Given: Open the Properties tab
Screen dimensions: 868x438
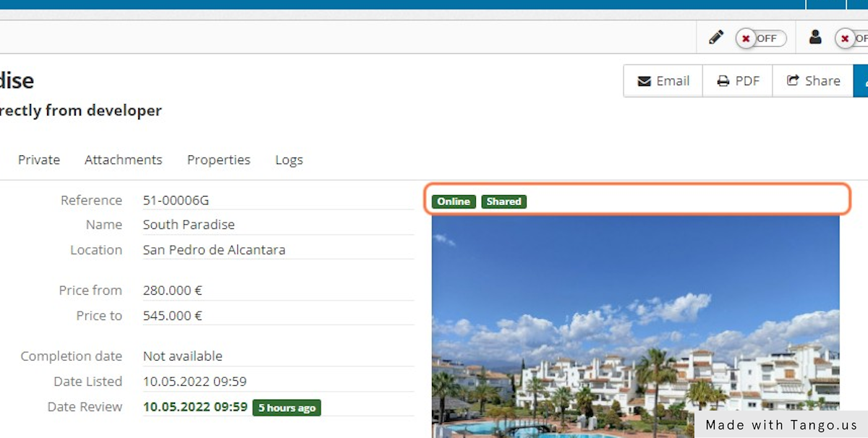Looking at the screenshot, I should pyautogui.click(x=218, y=160).
